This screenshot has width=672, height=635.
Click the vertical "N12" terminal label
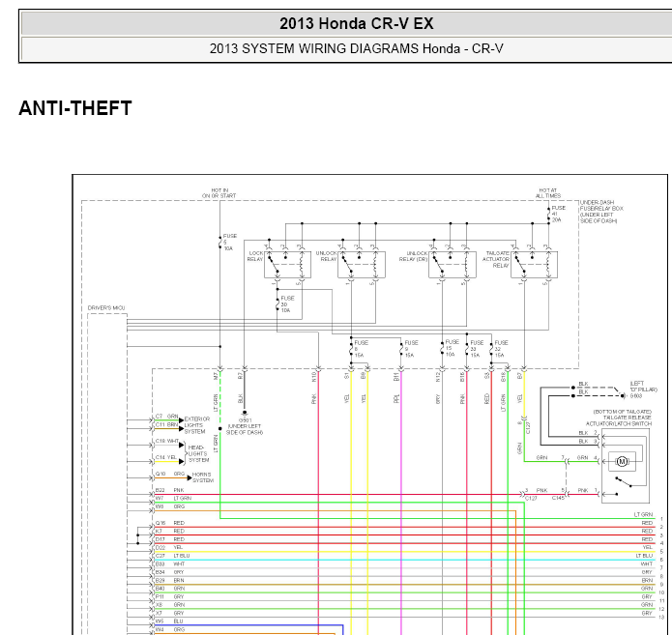(x=438, y=377)
